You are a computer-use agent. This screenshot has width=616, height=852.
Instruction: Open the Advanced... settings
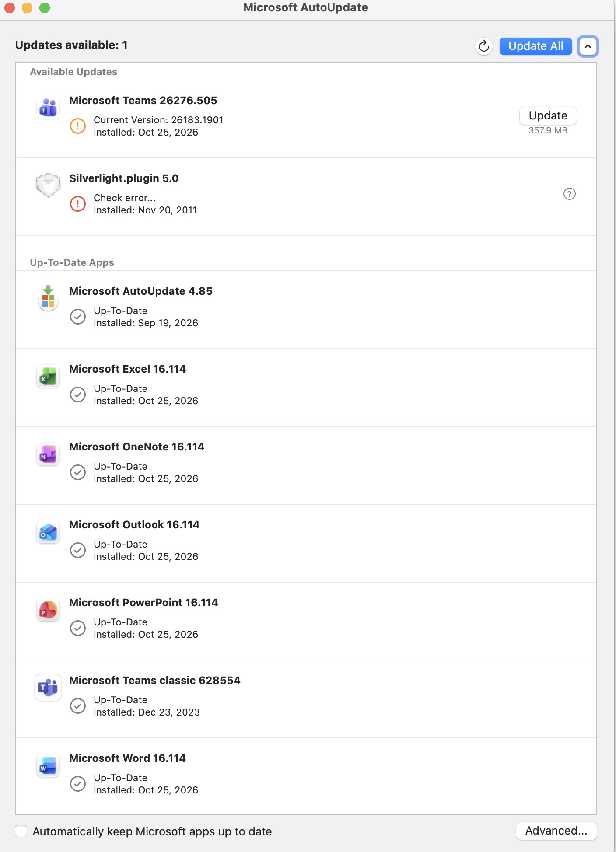[x=556, y=831]
